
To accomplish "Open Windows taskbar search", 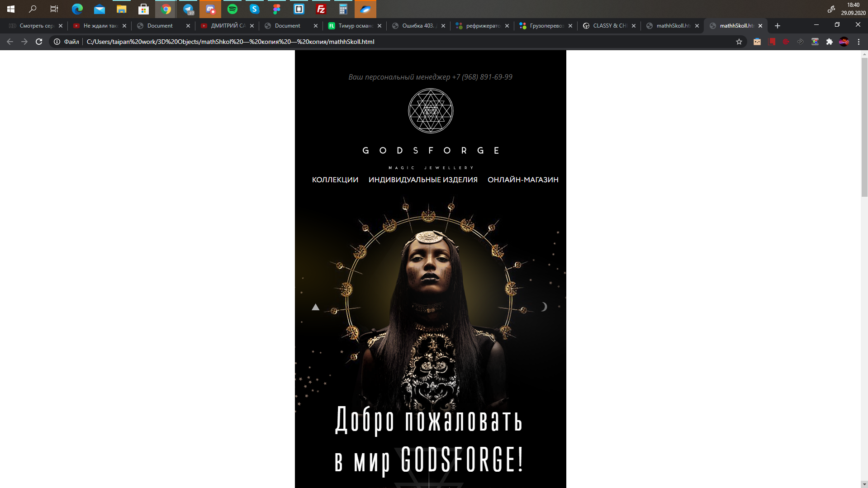I will click(33, 9).
